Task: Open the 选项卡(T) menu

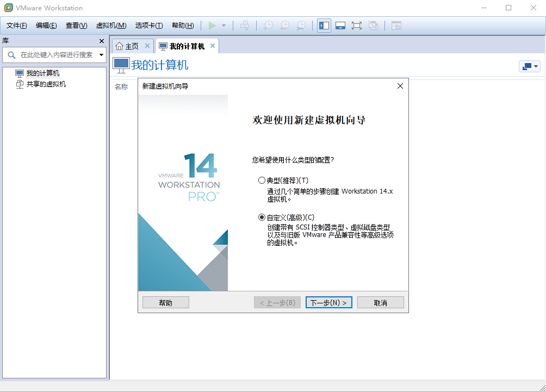Action: tap(148, 26)
